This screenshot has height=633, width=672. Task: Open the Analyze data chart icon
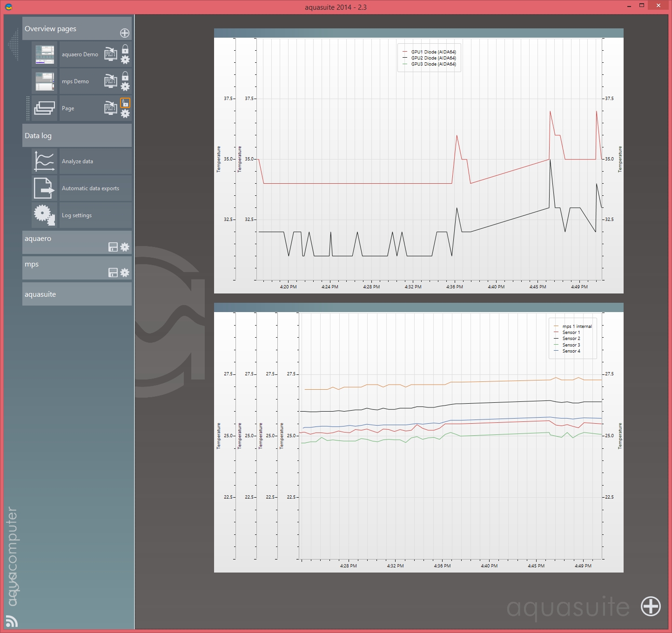point(44,161)
